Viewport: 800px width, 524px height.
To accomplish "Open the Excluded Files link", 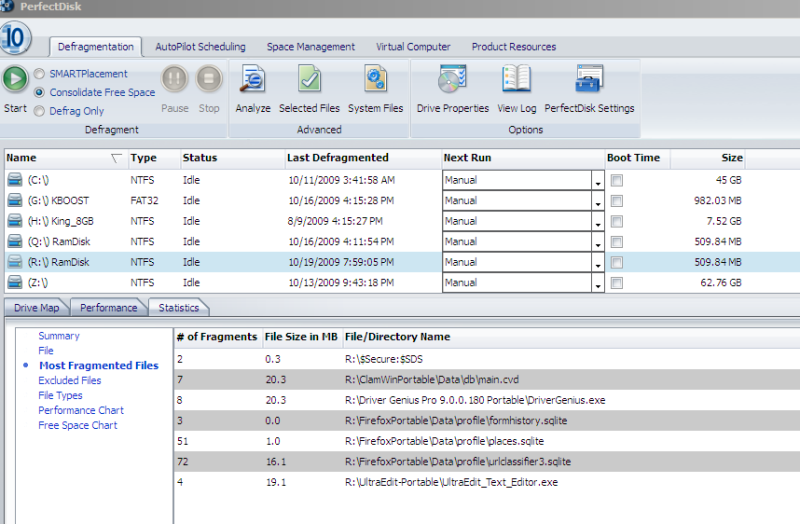I will point(69,380).
